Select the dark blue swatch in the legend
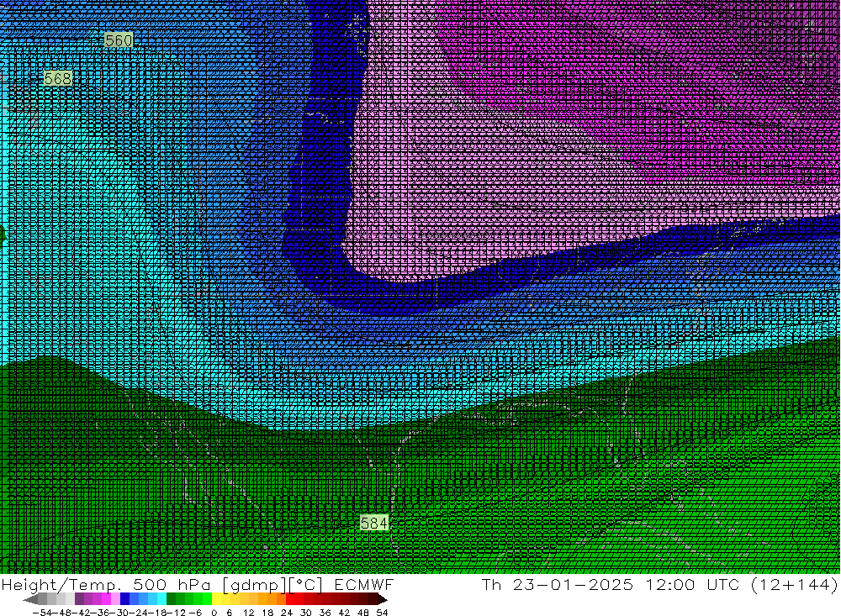Screen dimensions: 841x616 pyautogui.click(x=124, y=599)
